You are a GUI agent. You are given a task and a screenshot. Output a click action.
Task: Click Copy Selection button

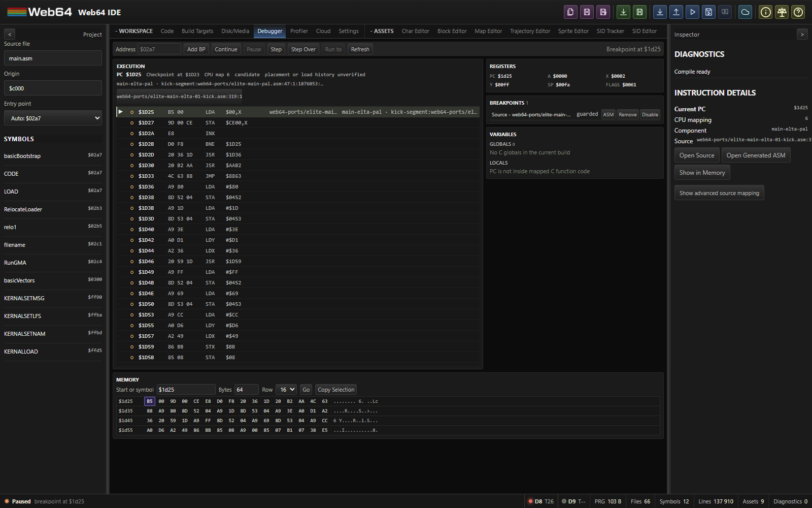(x=336, y=390)
